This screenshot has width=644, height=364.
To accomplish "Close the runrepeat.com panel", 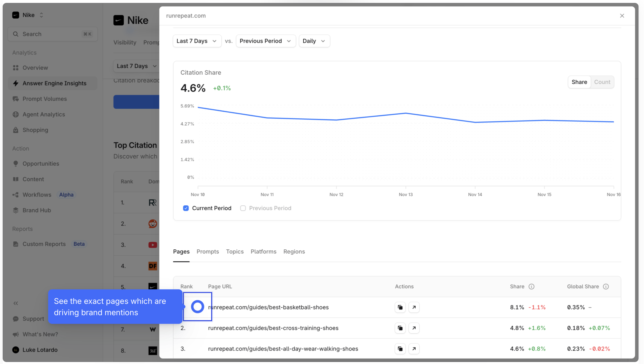I will (x=622, y=16).
